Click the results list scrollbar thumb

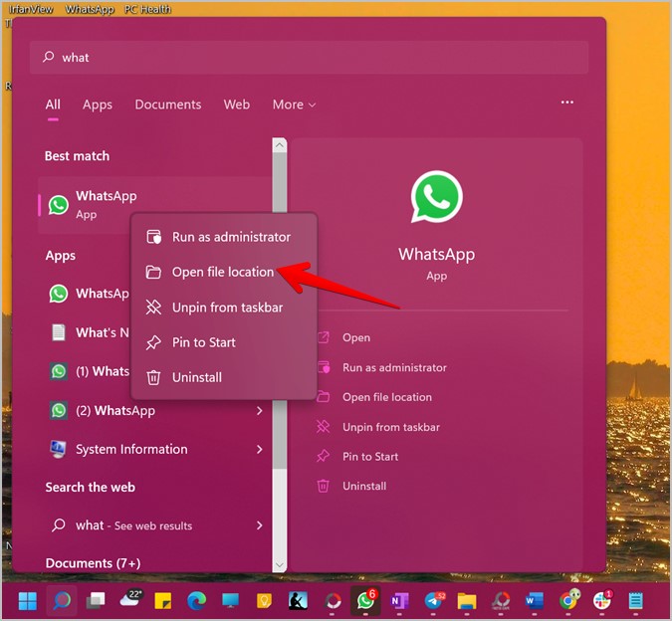280,310
